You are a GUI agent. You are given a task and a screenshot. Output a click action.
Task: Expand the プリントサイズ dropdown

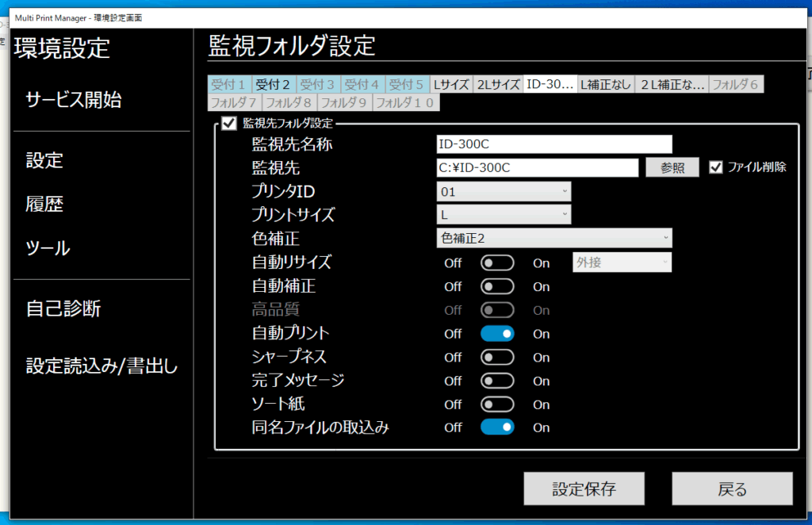click(504, 215)
